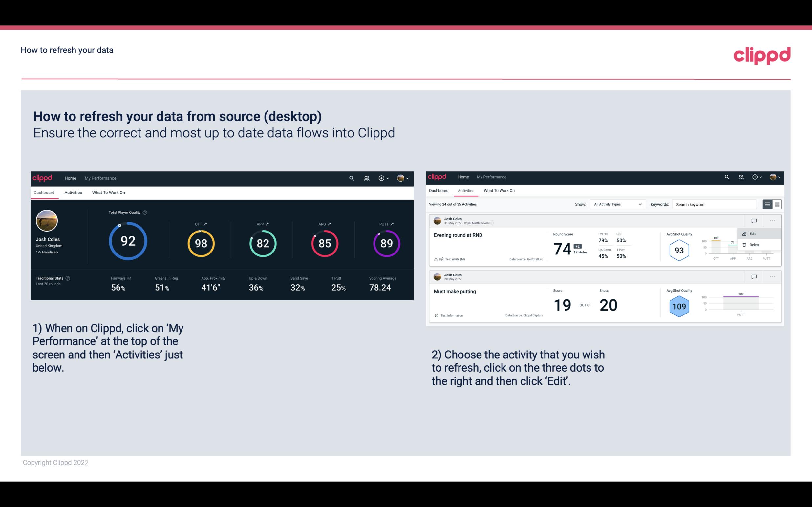Select the Dashboard tab in My Performance
Screen dimensions: 812x507
pos(44,192)
